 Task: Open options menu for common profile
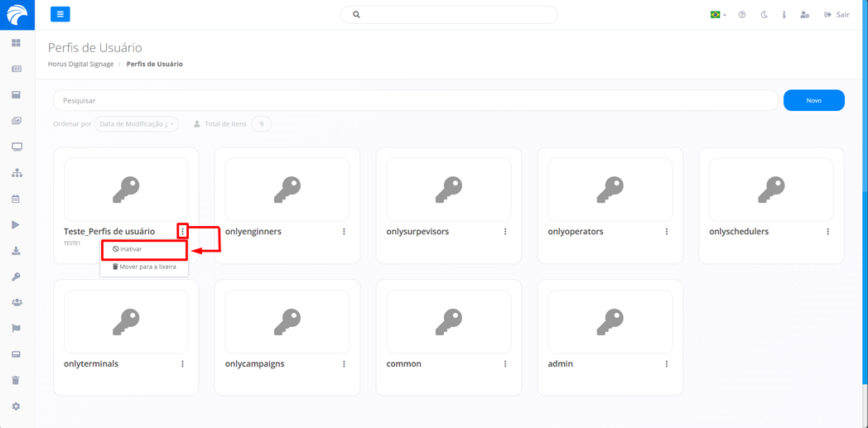coord(505,364)
